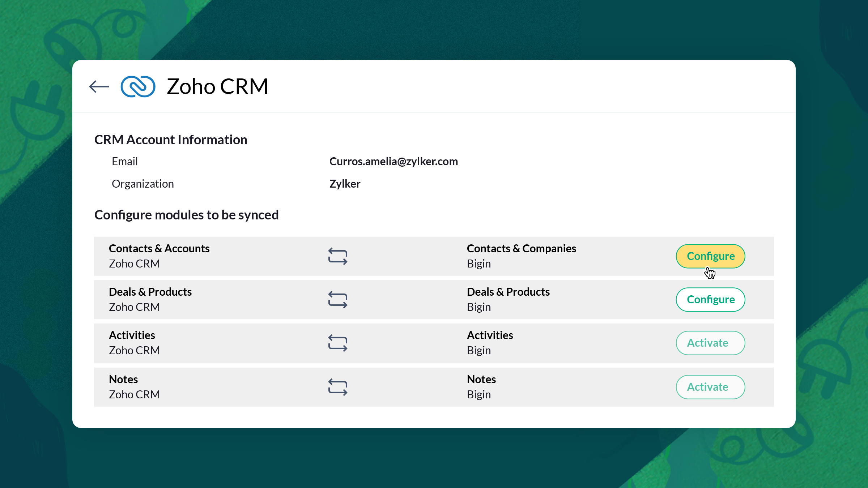This screenshot has height=488, width=868.
Task: Go back using the left arrow
Action: pos(99,86)
